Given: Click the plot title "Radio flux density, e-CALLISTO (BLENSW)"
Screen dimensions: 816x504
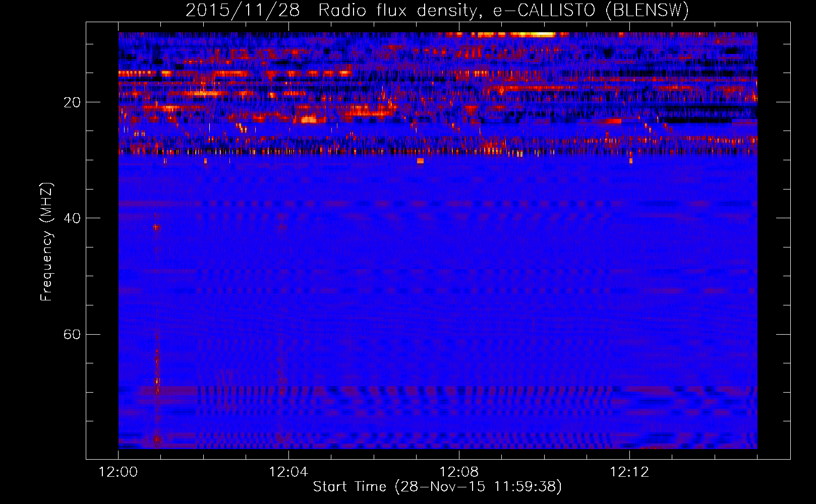Looking at the screenshot, I should coord(503,11).
